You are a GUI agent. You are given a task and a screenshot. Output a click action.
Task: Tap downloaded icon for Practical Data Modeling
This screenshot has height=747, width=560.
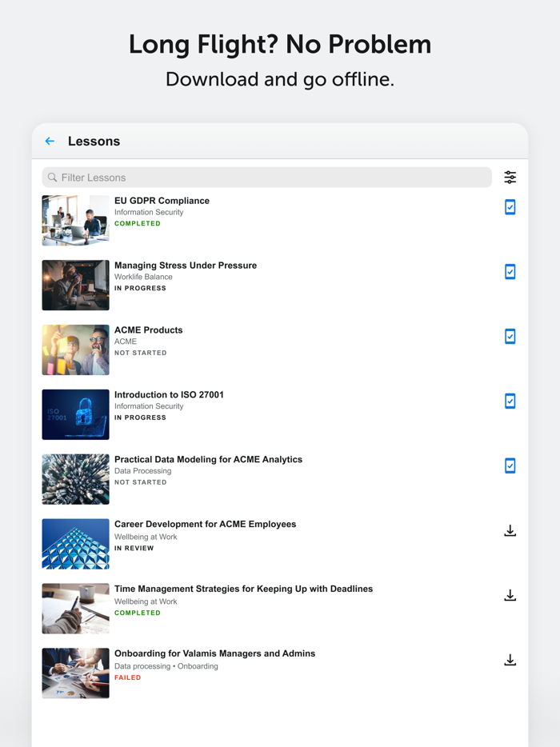click(510, 466)
